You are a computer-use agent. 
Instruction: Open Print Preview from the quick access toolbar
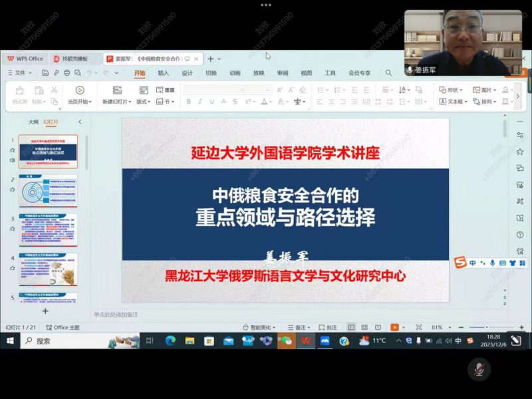click(x=78, y=72)
